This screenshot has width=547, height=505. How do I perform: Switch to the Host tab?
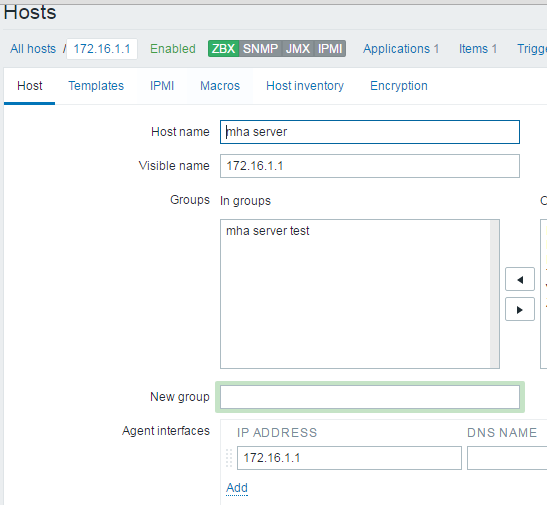pyautogui.click(x=30, y=86)
